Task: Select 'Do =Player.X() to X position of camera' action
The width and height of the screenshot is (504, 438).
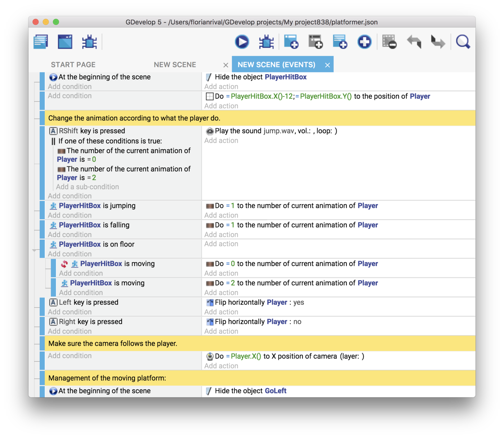Action: click(285, 356)
